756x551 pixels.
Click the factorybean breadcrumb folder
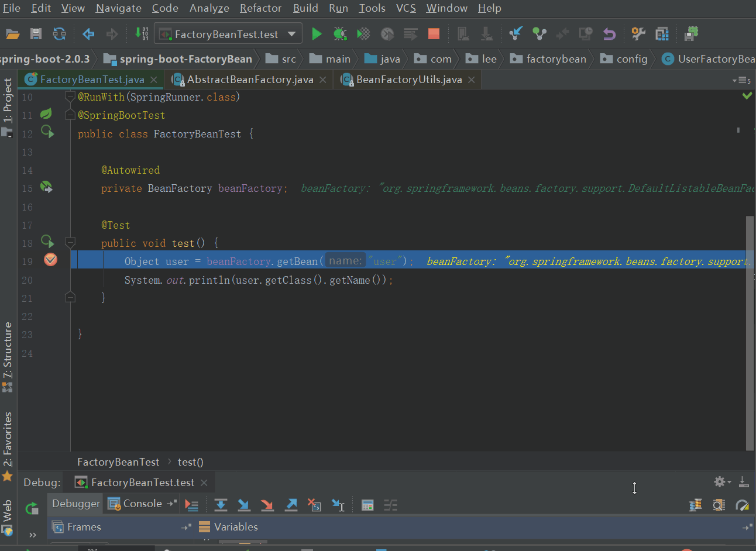(x=548, y=59)
